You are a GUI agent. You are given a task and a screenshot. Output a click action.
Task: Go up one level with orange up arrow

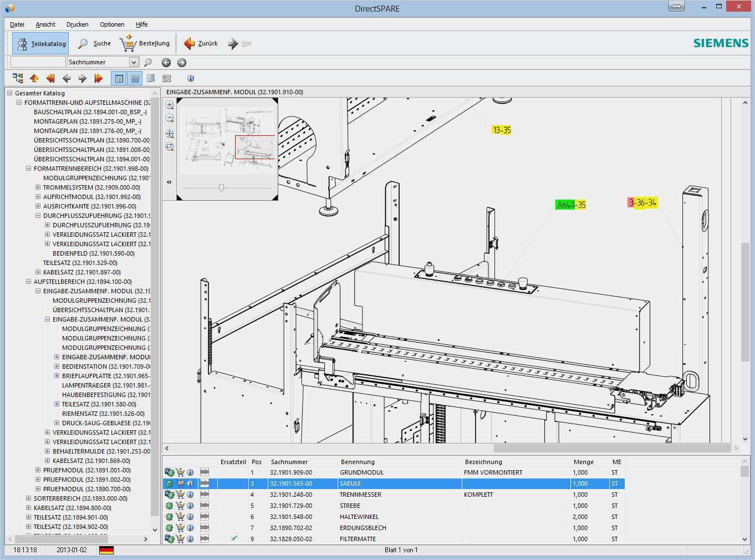pyautogui.click(x=34, y=78)
